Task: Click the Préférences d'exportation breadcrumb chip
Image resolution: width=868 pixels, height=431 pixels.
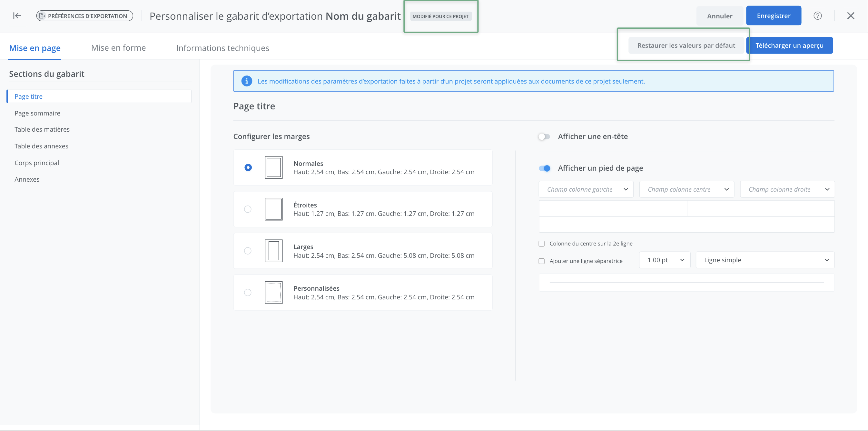Action: click(84, 16)
